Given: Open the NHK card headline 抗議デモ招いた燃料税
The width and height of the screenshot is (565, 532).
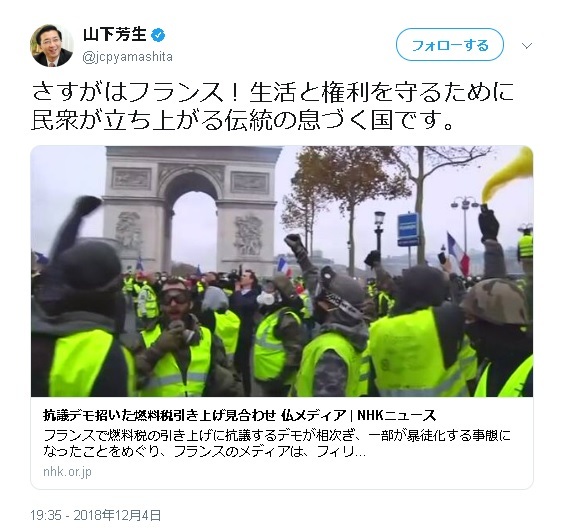Looking at the screenshot, I should [239, 416].
